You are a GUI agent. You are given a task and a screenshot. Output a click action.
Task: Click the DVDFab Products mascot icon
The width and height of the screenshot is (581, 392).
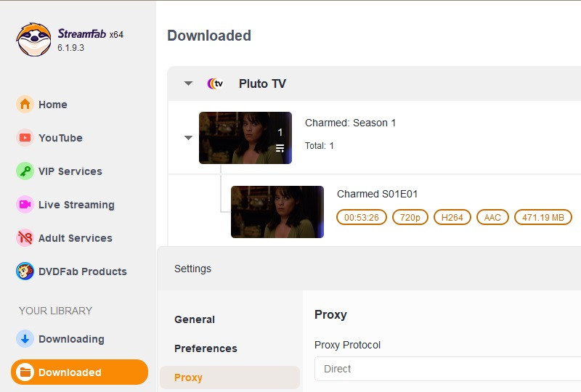click(x=25, y=271)
